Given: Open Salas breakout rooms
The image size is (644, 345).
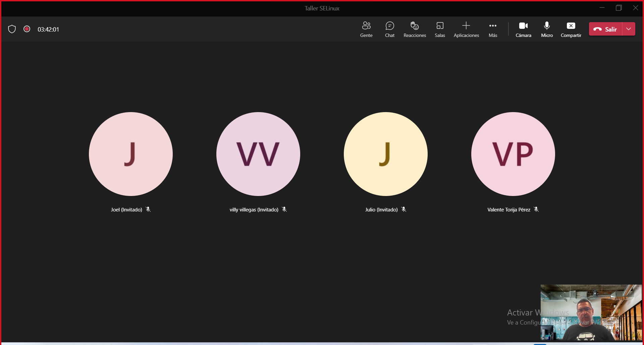Looking at the screenshot, I should [439, 29].
